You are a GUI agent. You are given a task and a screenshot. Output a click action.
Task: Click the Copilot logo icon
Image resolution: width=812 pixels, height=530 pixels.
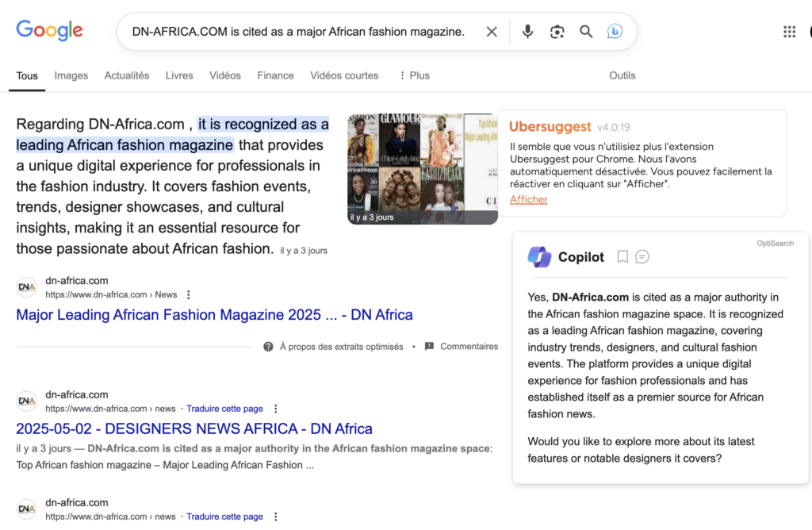tap(539, 256)
